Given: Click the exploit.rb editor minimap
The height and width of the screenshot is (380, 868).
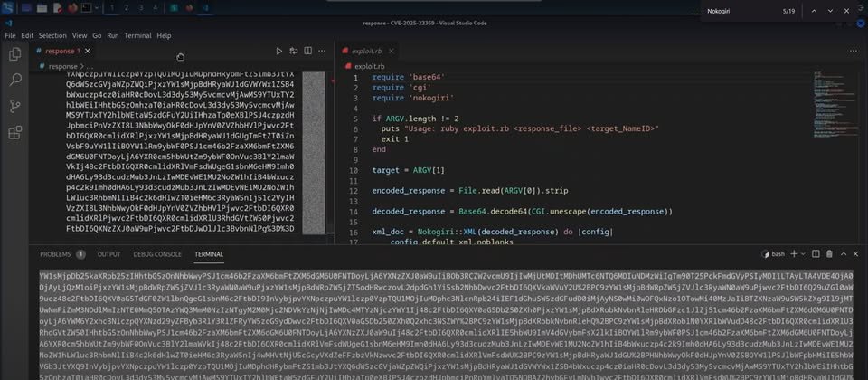Looking at the screenshot, I should tap(835, 105).
